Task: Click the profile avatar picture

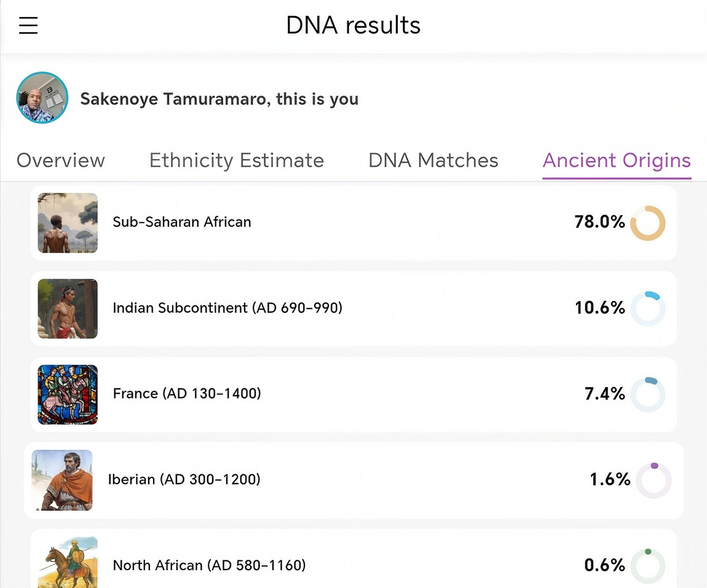Action: 42,98
